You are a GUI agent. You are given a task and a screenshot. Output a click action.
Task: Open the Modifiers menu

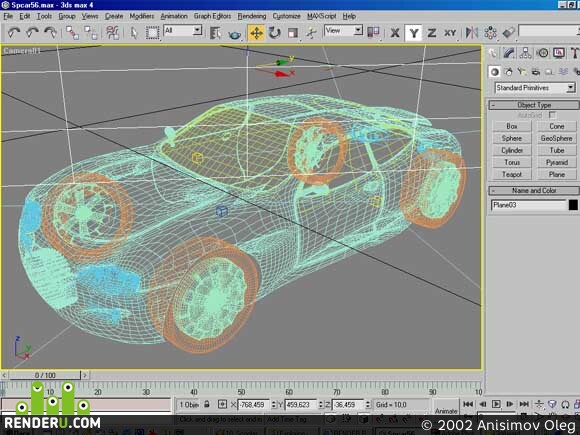[x=141, y=16]
